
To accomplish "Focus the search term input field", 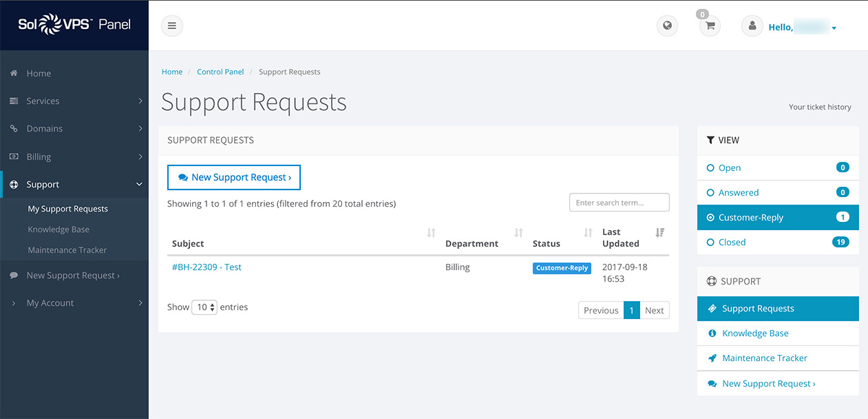I will 619,203.
